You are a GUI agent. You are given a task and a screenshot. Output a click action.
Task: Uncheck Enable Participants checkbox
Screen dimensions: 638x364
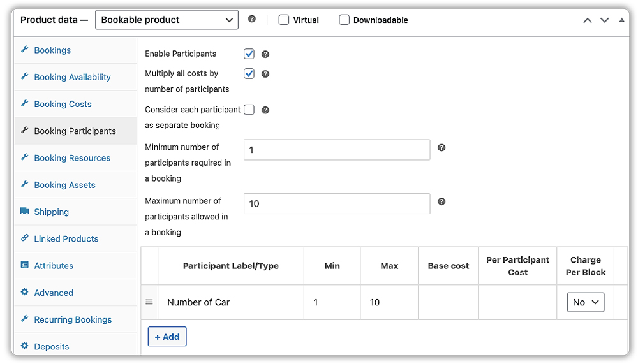(x=249, y=54)
